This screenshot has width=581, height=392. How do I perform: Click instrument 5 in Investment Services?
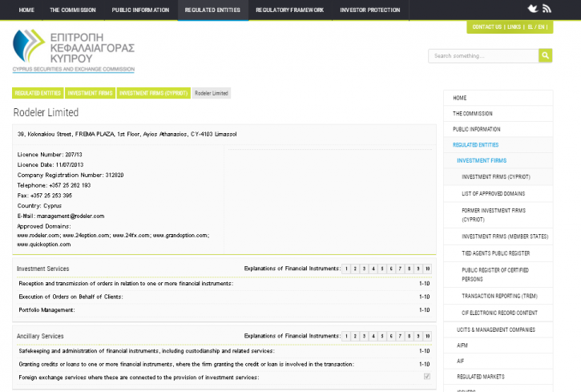click(x=382, y=269)
